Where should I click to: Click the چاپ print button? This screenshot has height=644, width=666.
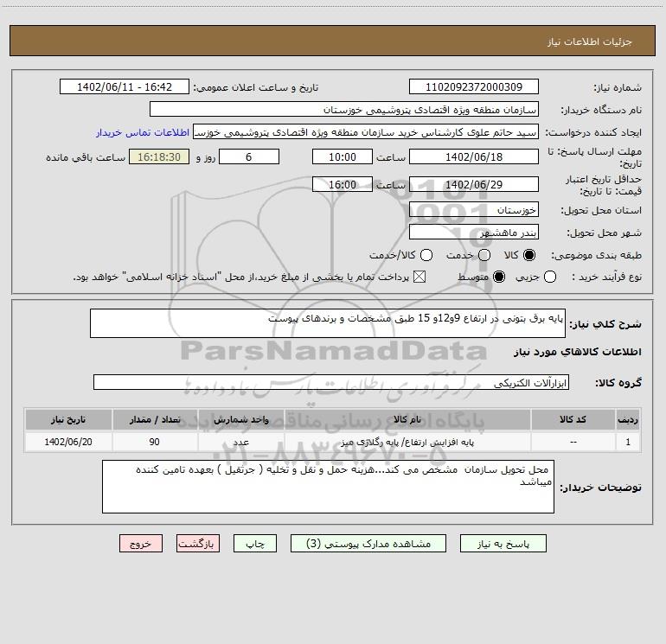255,544
